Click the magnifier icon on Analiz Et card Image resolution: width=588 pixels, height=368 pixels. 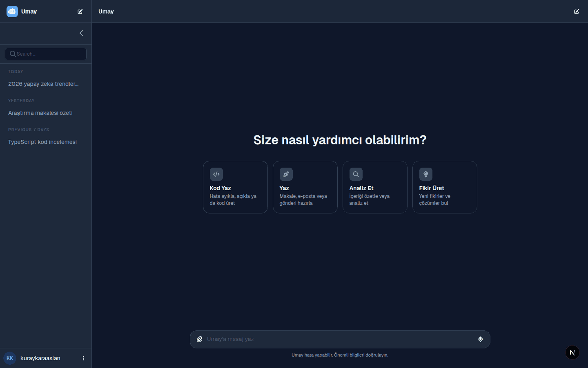(x=356, y=174)
